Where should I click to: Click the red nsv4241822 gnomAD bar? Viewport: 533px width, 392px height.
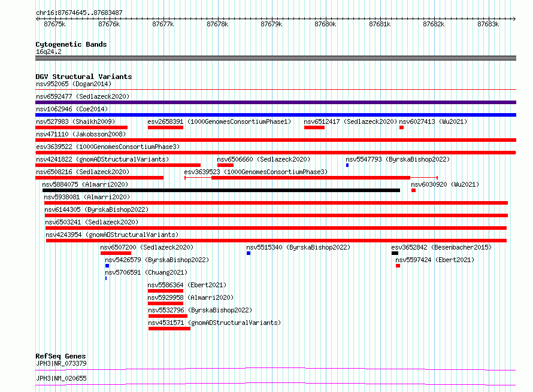click(118, 165)
